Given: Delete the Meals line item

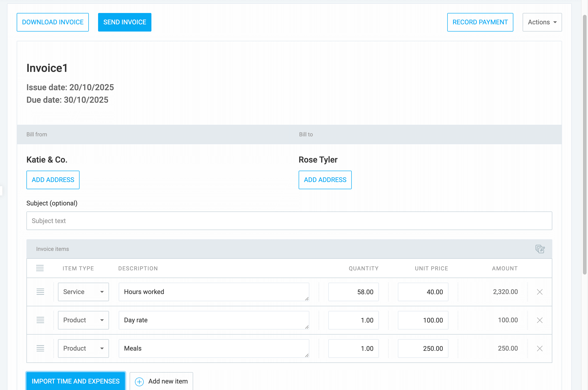Looking at the screenshot, I should pos(540,348).
